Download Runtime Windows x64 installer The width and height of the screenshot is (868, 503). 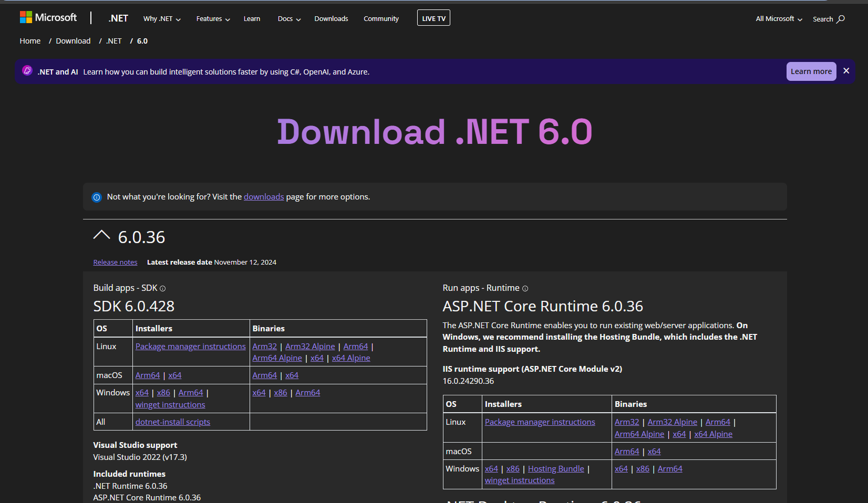[491, 469]
